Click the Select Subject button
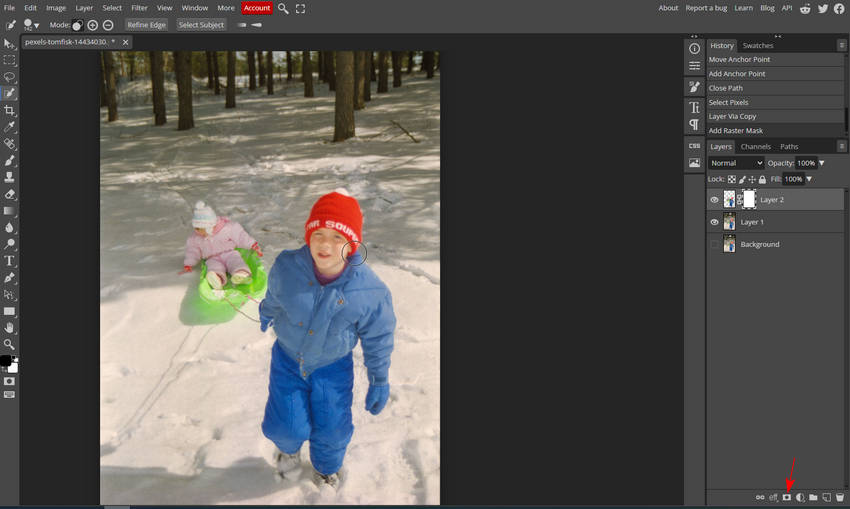Screen dimensions: 850x509 [x=201, y=25]
